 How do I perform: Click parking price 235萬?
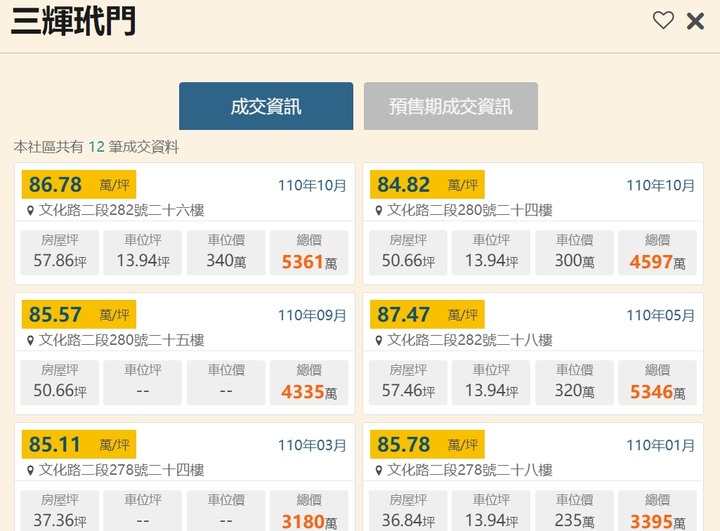point(574,521)
